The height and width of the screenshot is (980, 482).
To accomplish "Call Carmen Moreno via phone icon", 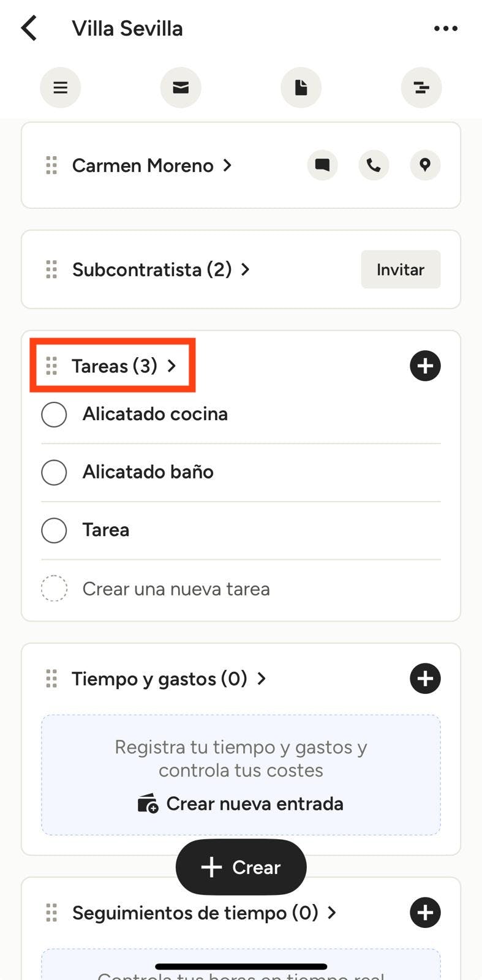I will click(x=374, y=165).
